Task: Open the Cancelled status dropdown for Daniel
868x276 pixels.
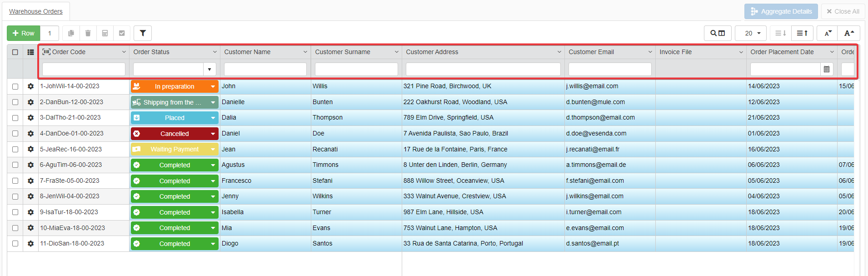Action: click(213, 134)
